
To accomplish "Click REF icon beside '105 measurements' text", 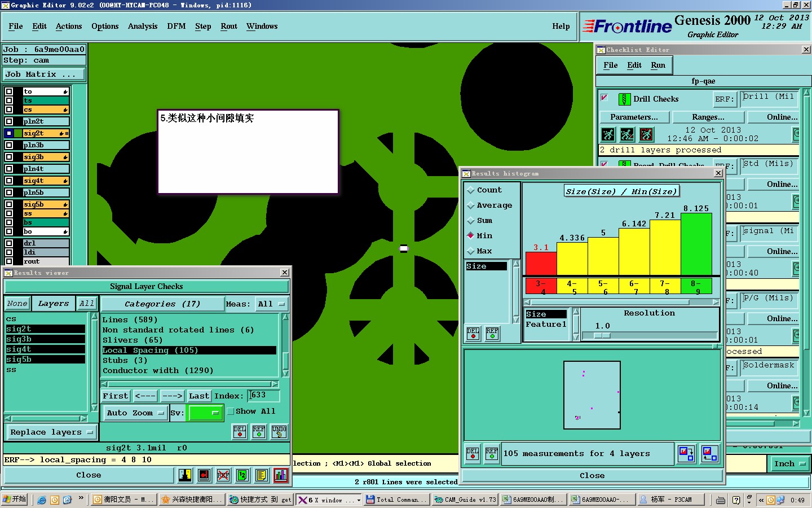I will pyautogui.click(x=492, y=454).
